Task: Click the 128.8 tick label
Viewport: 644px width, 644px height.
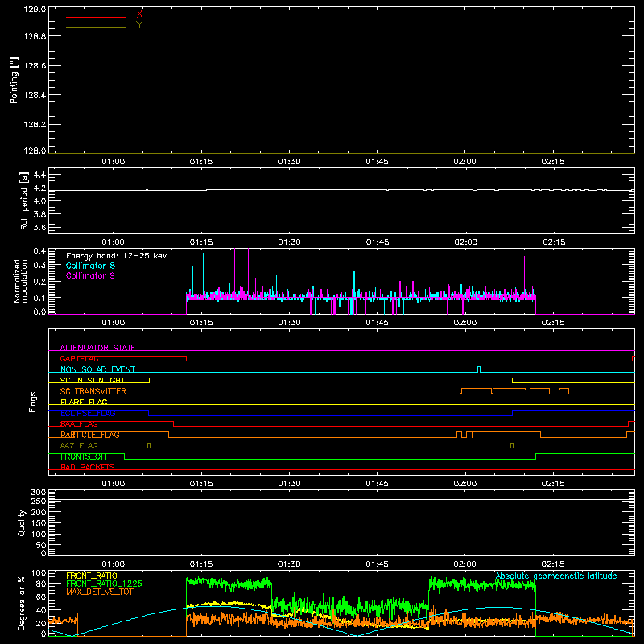Action: (x=35, y=36)
